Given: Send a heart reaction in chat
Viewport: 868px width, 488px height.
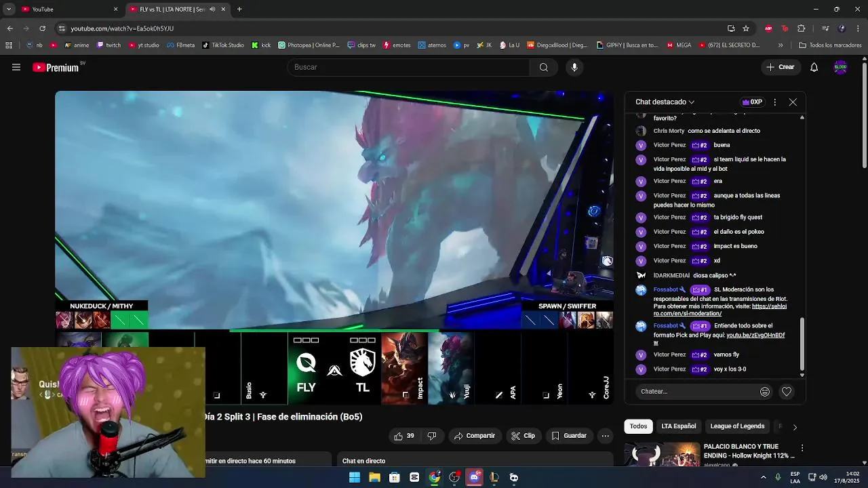Looking at the screenshot, I should [787, 392].
